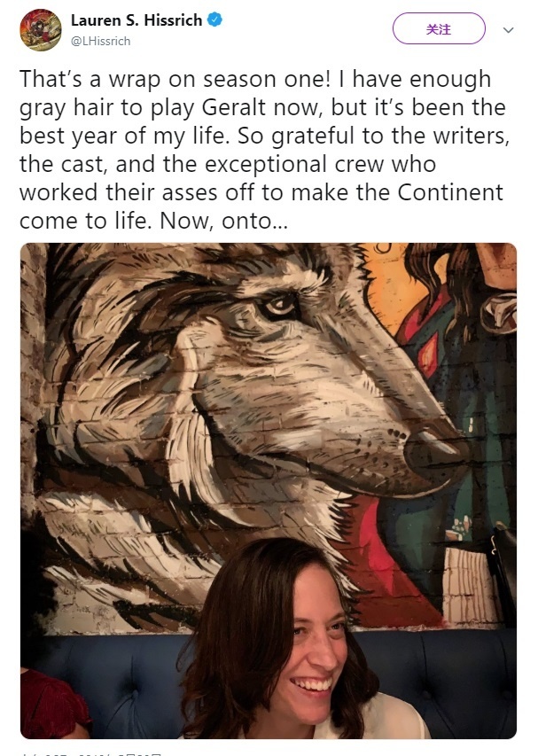Click the red sleeve at photo's edge

click(52, 703)
